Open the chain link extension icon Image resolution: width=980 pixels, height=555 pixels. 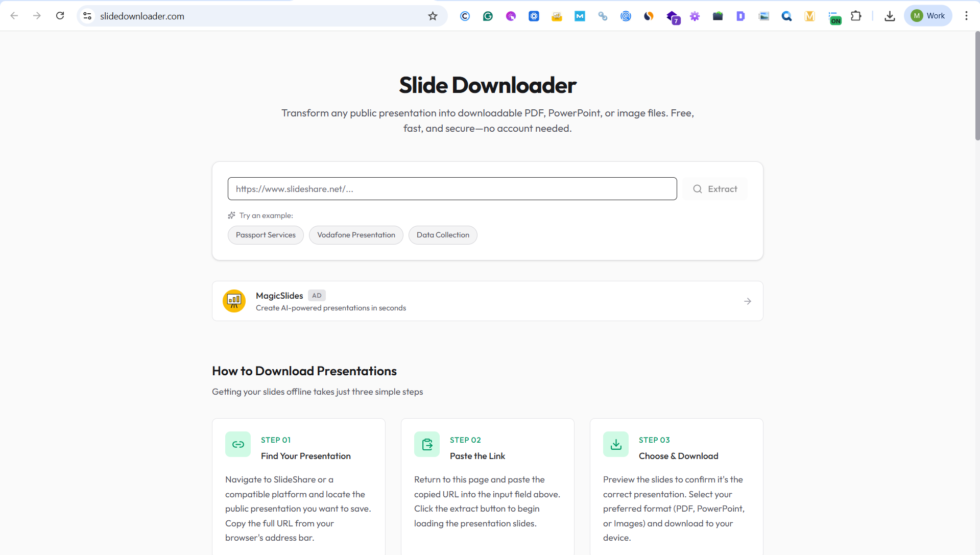point(603,16)
